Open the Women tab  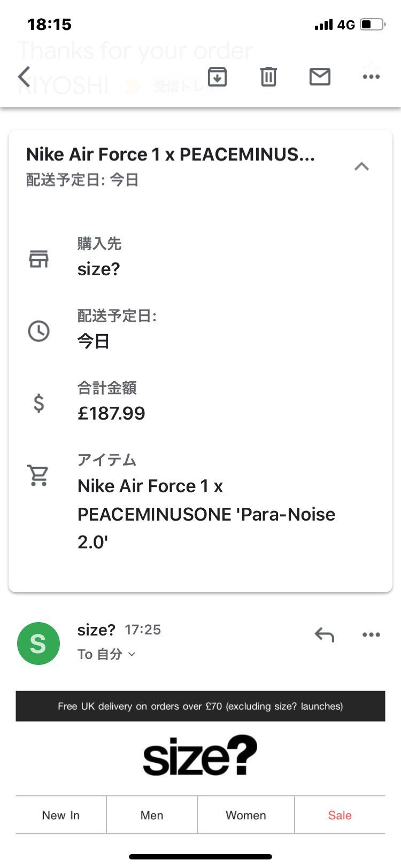click(x=246, y=815)
